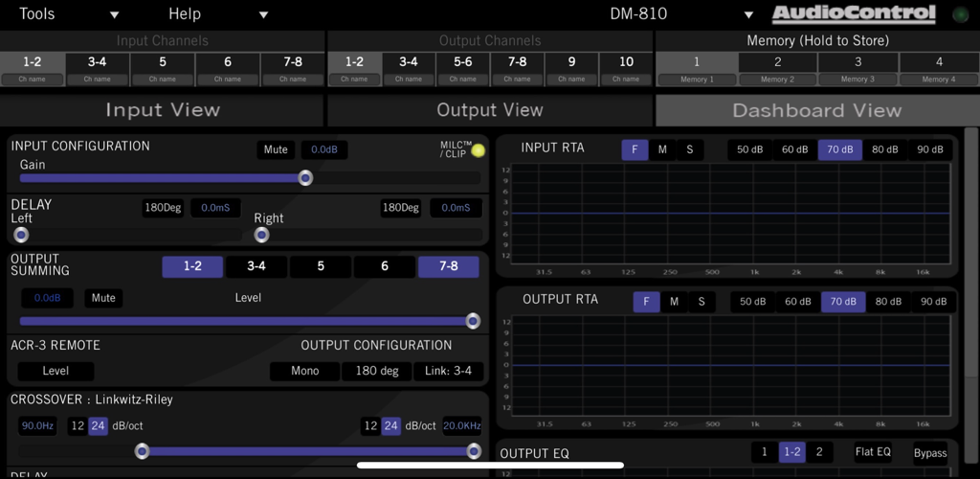Switch to Input View tab

click(163, 111)
